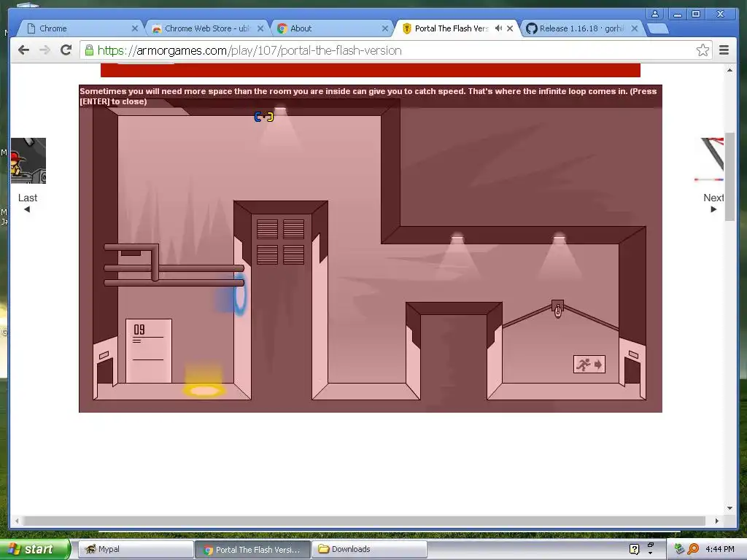Open the Chrome hamburger menu
The image size is (747, 560).
(x=724, y=50)
